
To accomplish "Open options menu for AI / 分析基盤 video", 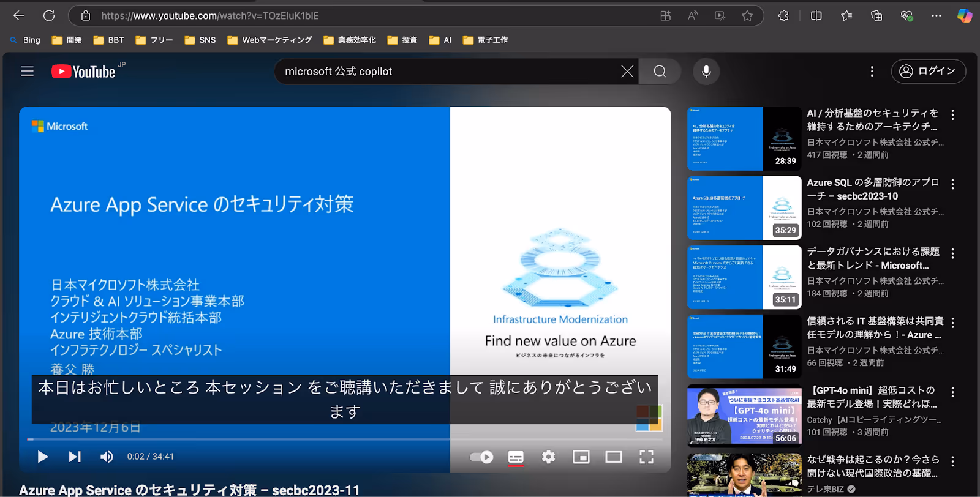I will [952, 114].
